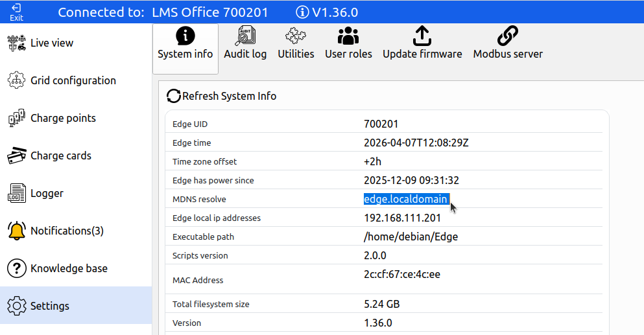644x335 pixels.
Task: Select Charge points text in sidebar
Action: pyautogui.click(x=63, y=118)
